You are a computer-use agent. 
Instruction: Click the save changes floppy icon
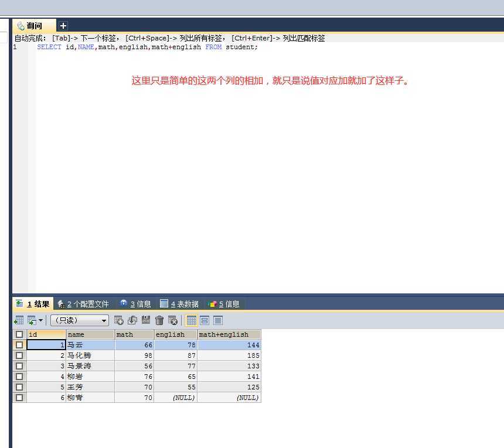(x=146, y=320)
